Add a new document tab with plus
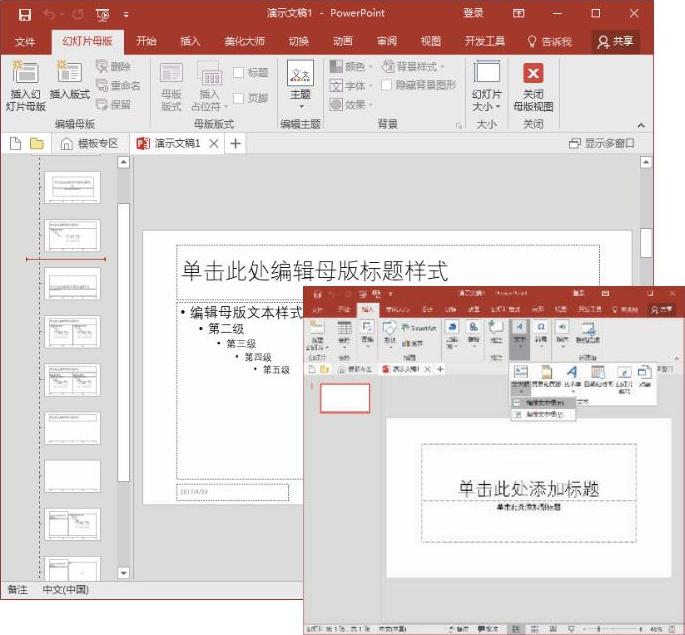The image size is (685, 635). (235, 144)
